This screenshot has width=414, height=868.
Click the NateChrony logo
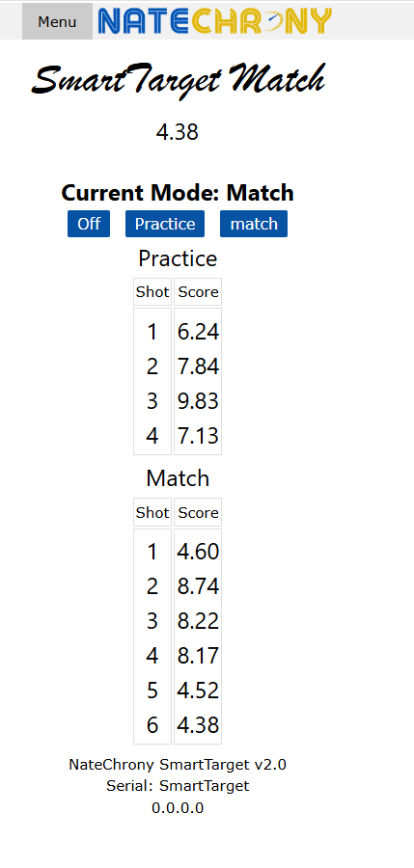[x=214, y=21]
